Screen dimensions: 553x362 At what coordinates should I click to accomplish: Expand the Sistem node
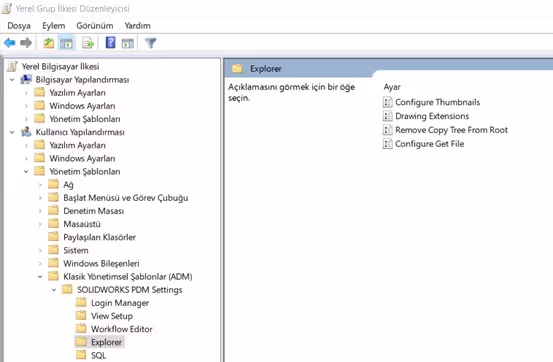[x=40, y=251]
